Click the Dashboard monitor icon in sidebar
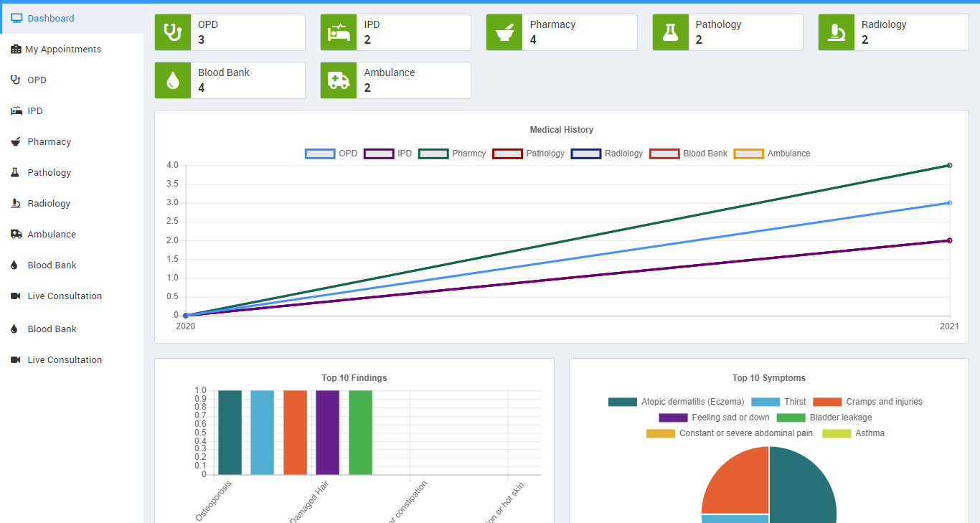Viewport: 980px width, 523px height. [x=17, y=19]
